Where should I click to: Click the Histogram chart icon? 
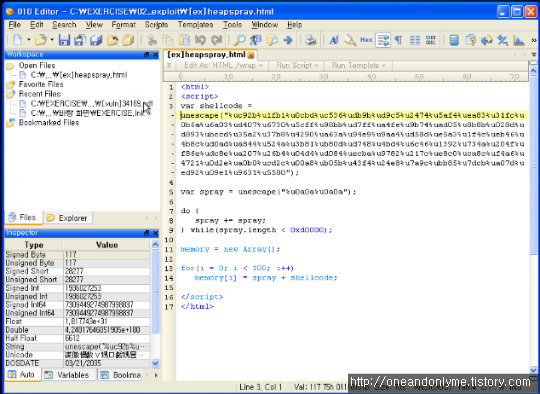(519, 40)
